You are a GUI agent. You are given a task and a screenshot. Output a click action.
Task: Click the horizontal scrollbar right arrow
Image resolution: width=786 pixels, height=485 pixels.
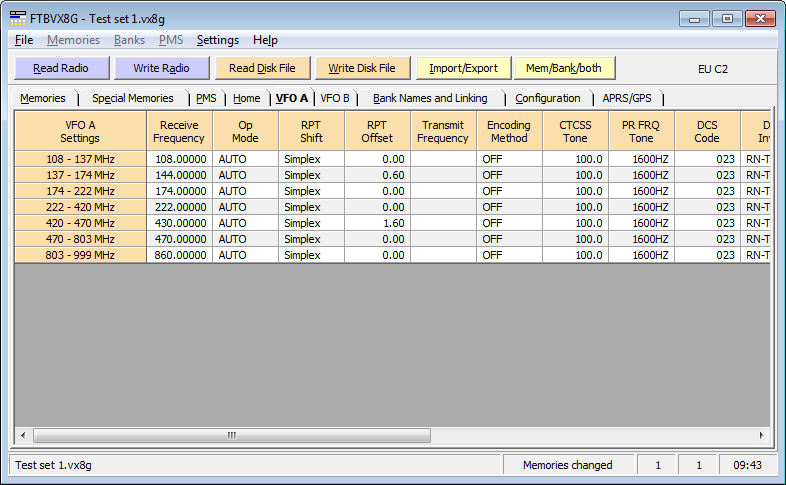pyautogui.click(x=761, y=435)
